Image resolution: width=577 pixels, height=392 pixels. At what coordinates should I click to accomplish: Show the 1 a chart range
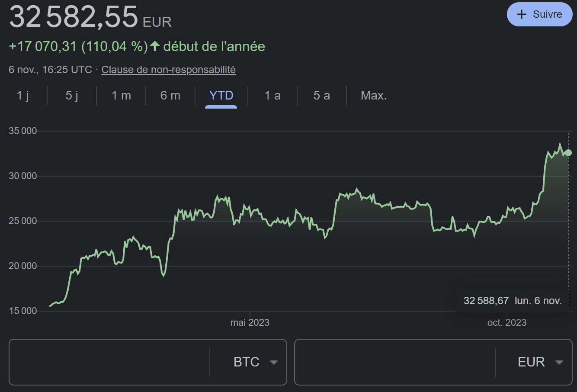pos(272,96)
